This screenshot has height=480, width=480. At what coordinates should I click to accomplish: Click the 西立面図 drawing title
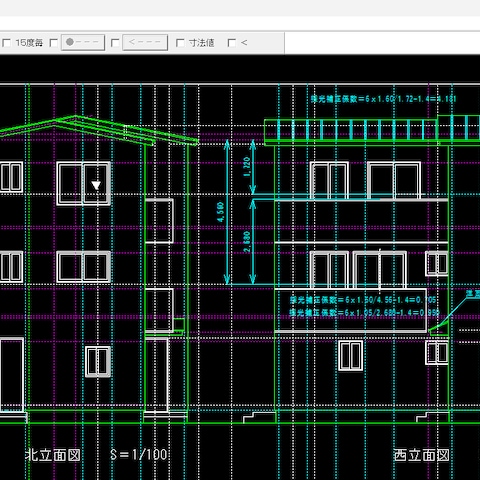(421, 455)
